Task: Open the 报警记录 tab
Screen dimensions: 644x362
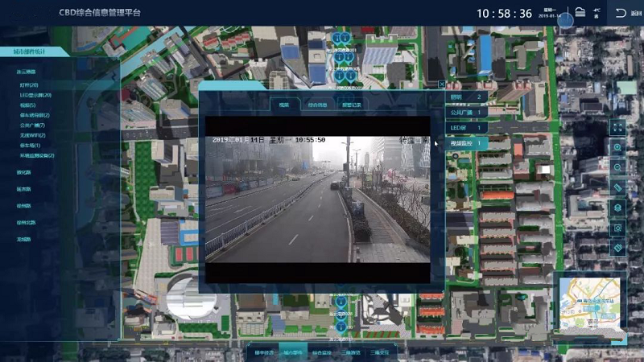Action: [x=352, y=105]
